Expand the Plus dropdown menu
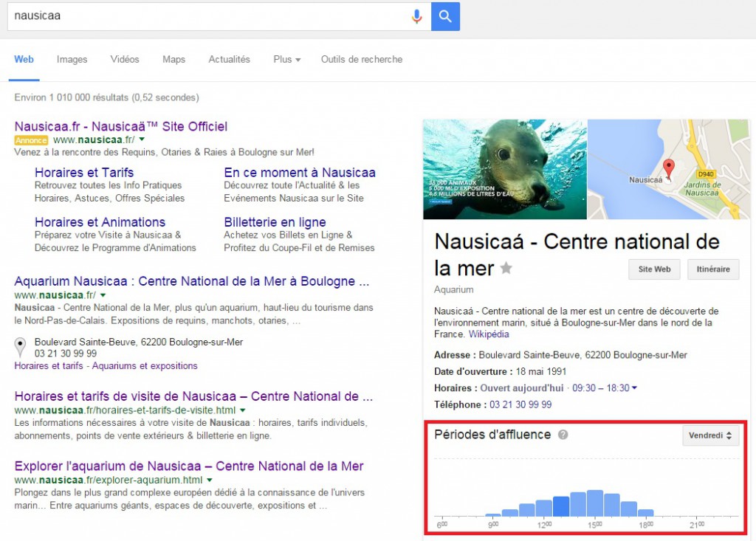756x541 pixels. pyautogui.click(x=287, y=59)
